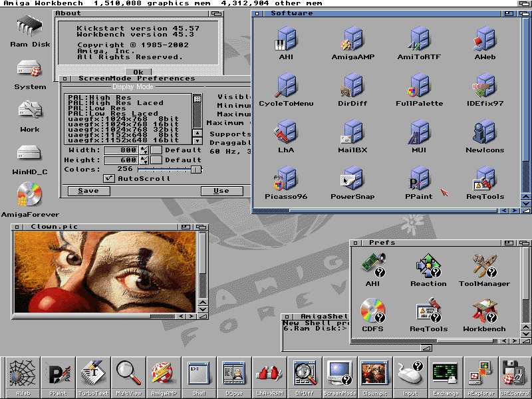Launch MultiView from the dock
The width and height of the screenshot is (532, 399).
tap(128, 377)
